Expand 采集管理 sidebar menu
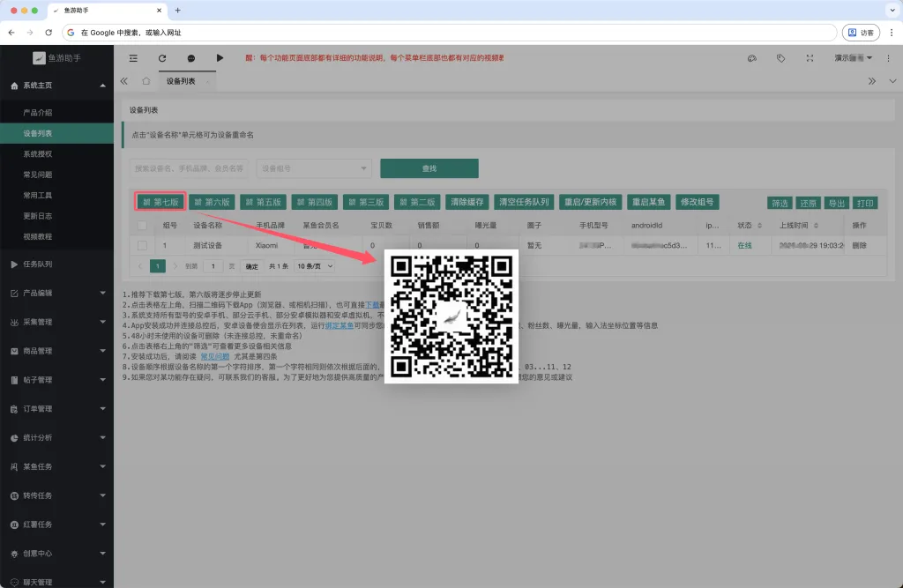This screenshot has height=588, width=903. [x=57, y=322]
